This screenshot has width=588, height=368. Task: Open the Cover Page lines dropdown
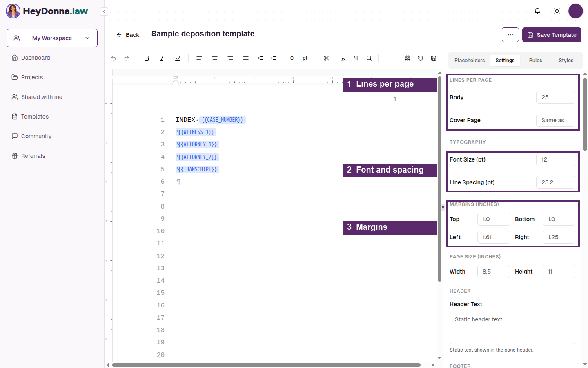pos(556,120)
